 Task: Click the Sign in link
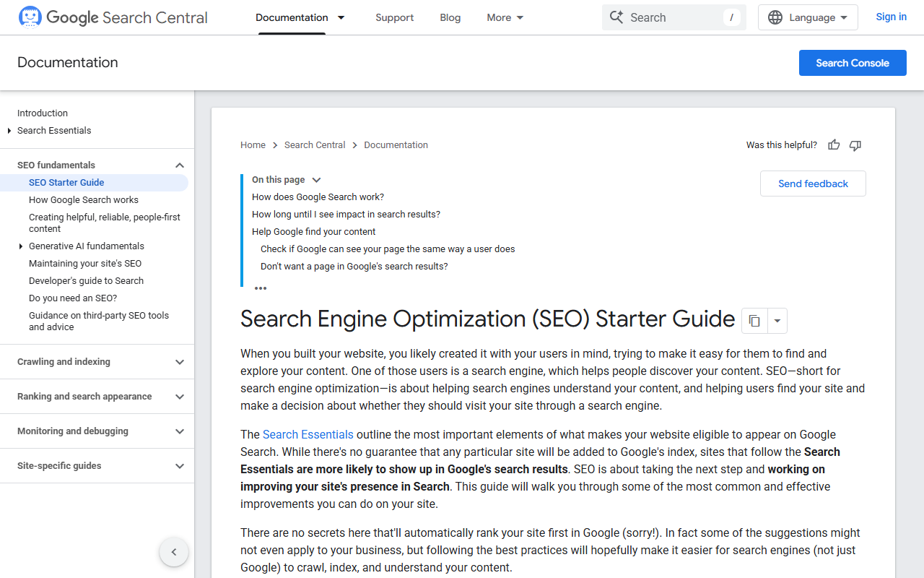click(892, 17)
